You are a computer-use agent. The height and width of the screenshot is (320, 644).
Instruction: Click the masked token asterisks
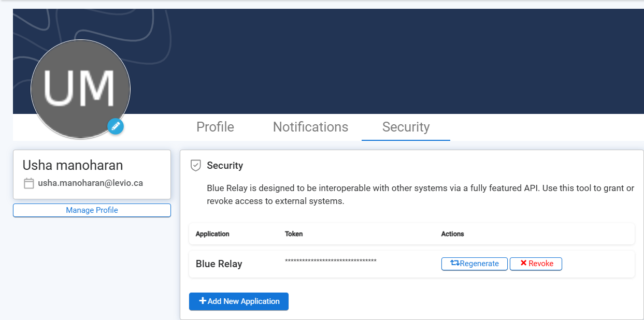tap(331, 261)
